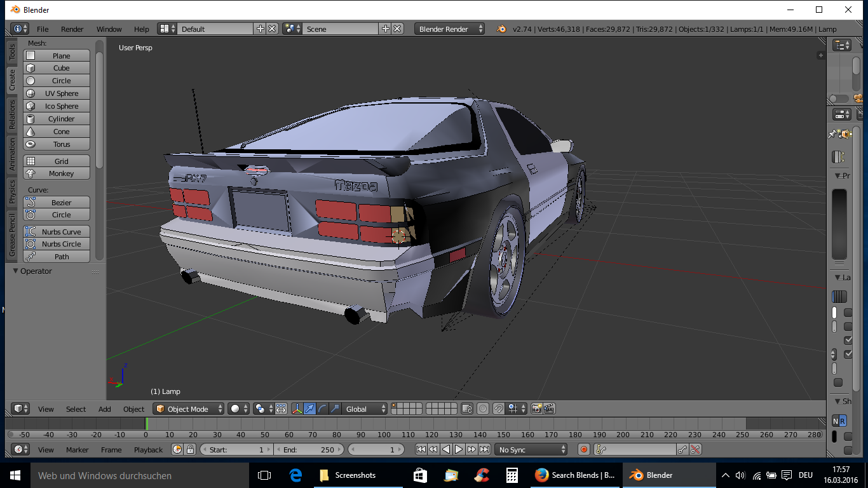The width and height of the screenshot is (868, 488).
Task: Add a Plane mesh
Action: point(57,56)
